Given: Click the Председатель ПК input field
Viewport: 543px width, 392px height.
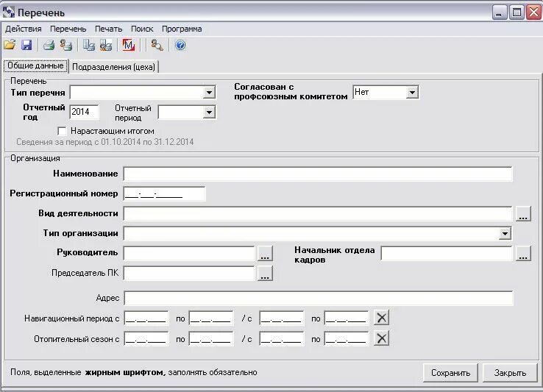Looking at the screenshot, I should [189, 273].
